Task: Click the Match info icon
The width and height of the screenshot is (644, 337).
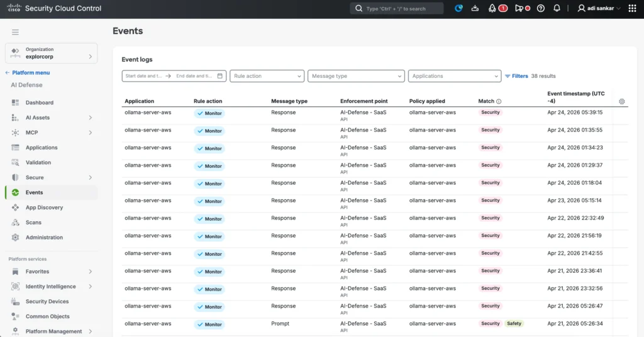Action: tap(499, 101)
